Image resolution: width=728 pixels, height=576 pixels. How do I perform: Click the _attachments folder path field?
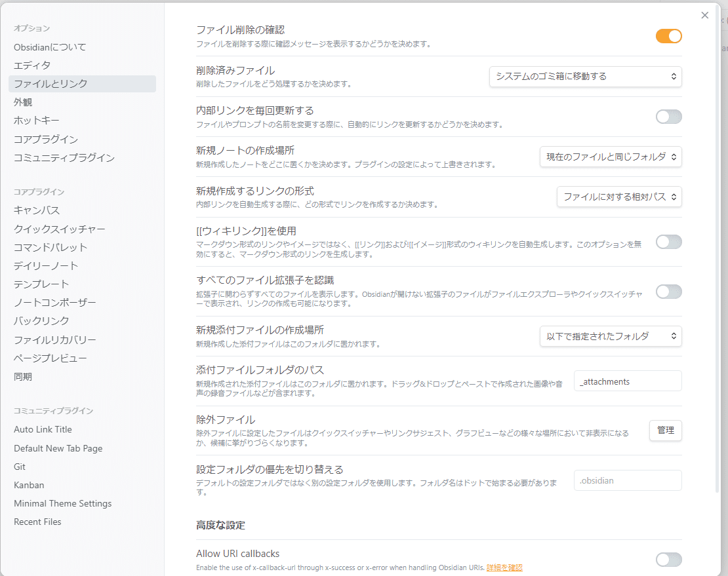coord(628,381)
